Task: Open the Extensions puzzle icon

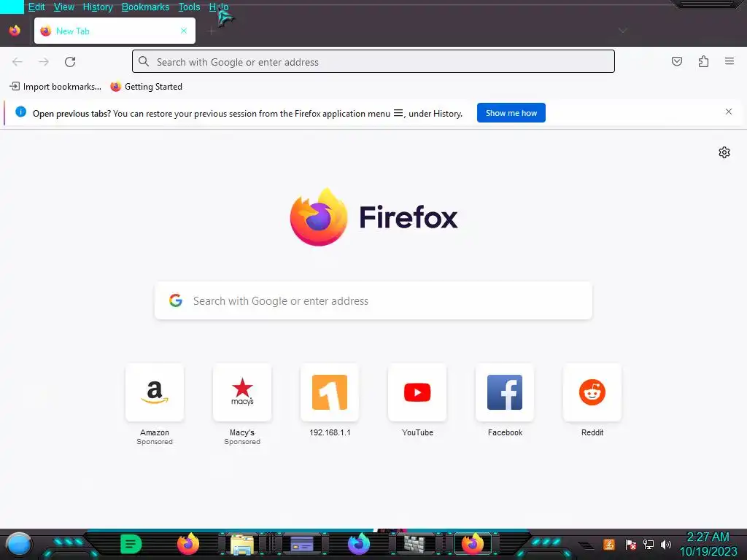Action: pyautogui.click(x=703, y=61)
